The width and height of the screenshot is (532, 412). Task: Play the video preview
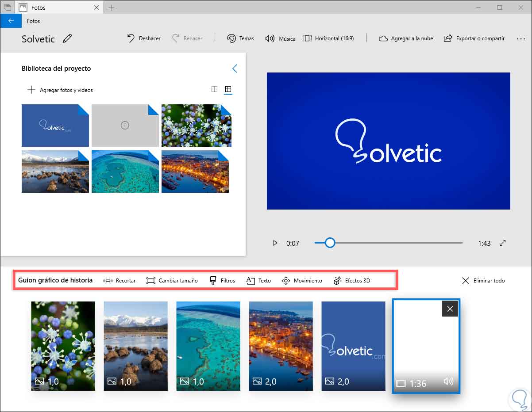point(275,243)
